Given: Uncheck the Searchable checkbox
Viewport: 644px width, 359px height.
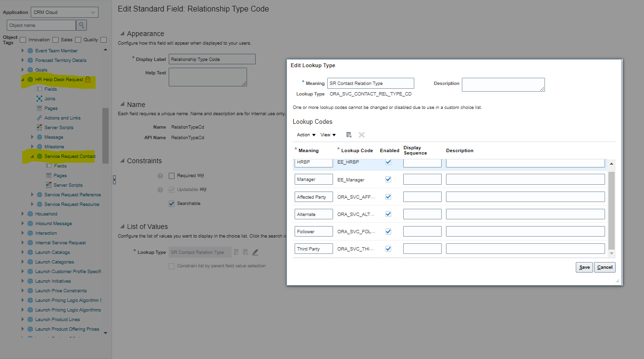Looking at the screenshot, I should (x=172, y=203).
